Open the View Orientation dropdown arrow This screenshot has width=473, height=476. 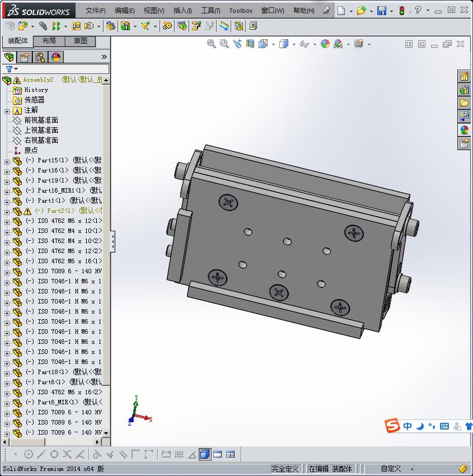click(x=273, y=45)
